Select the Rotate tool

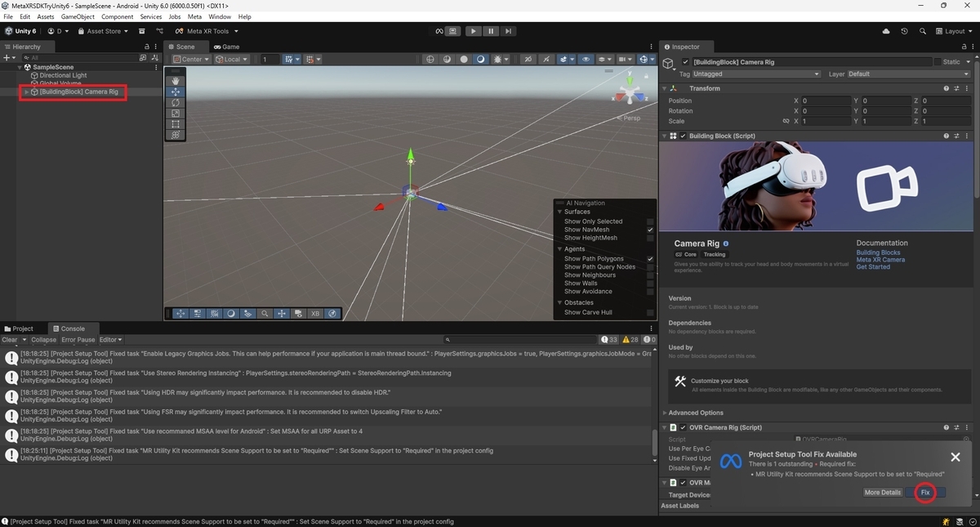click(176, 103)
